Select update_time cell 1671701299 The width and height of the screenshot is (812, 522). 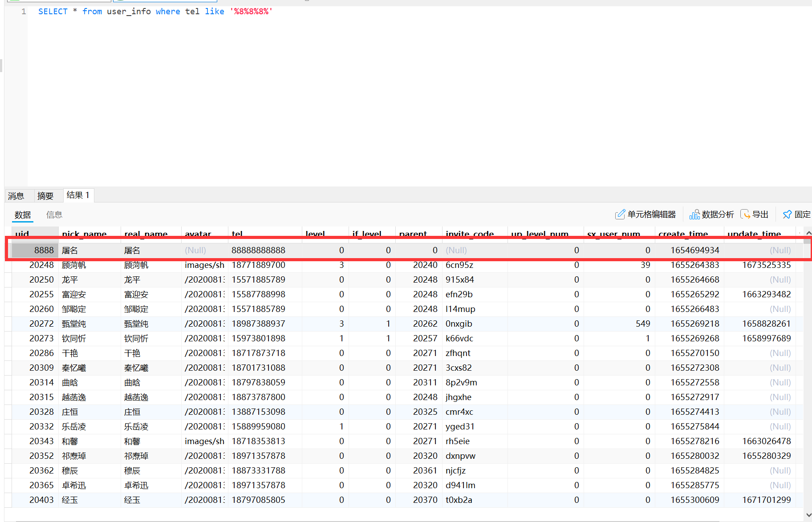point(759,500)
